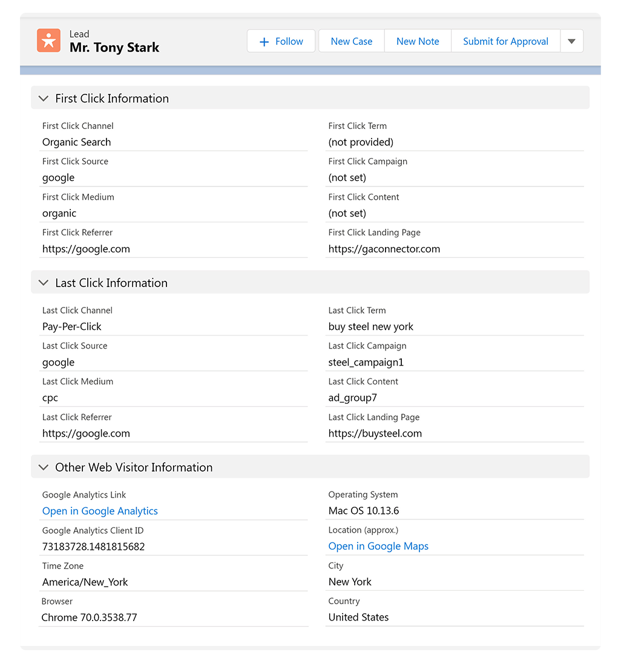Image resolution: width=621 pixels, height=672 pixels.
Task: Click First Click Referrer 'https://google.com'
Action: pyautogui.click(x=86, y=249)
